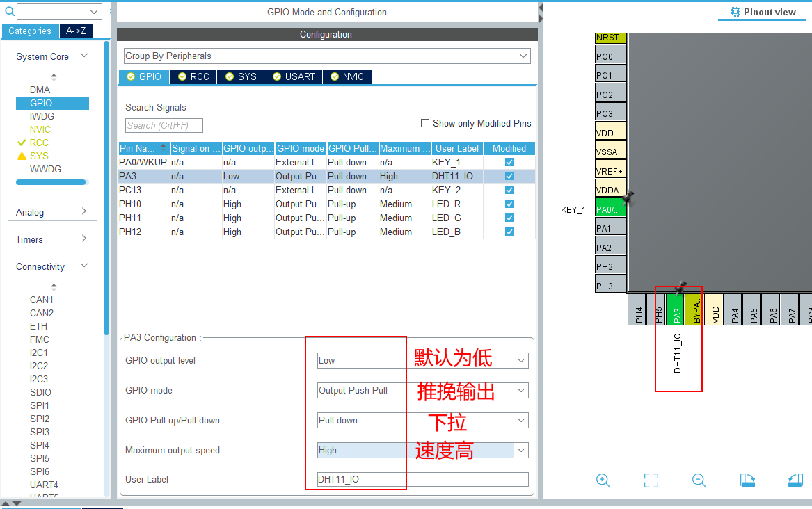This screenshot has height=509, width=812.
Task: Click the scroll-up arrow above CAN1
Action: pyautogui.click(x=54, y=286)
